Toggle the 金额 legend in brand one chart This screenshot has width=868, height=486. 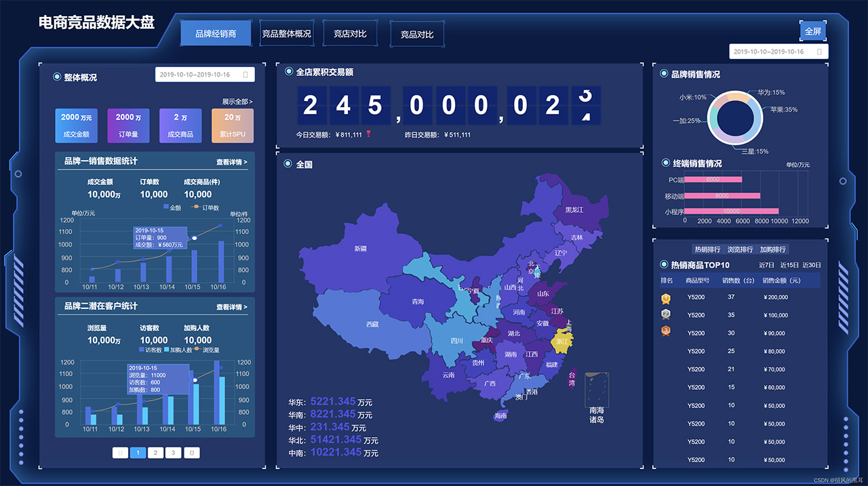[172, 207]
